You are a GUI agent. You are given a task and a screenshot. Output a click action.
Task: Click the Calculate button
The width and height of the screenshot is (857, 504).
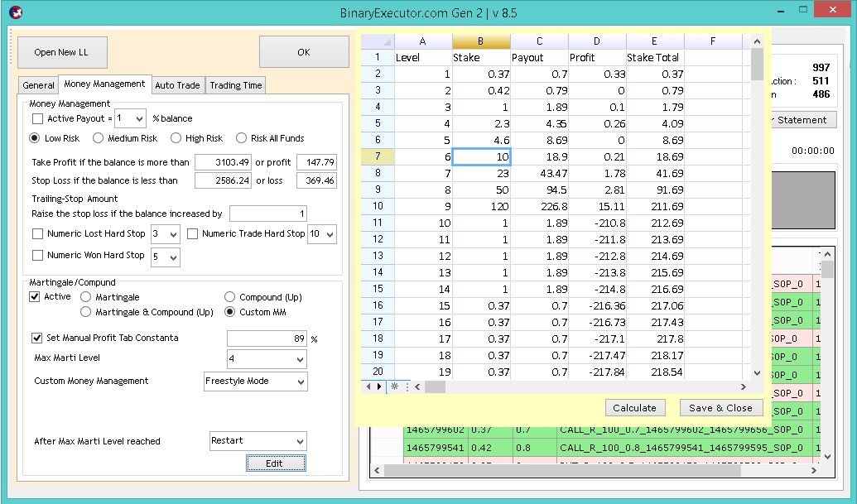pos(634,408)
